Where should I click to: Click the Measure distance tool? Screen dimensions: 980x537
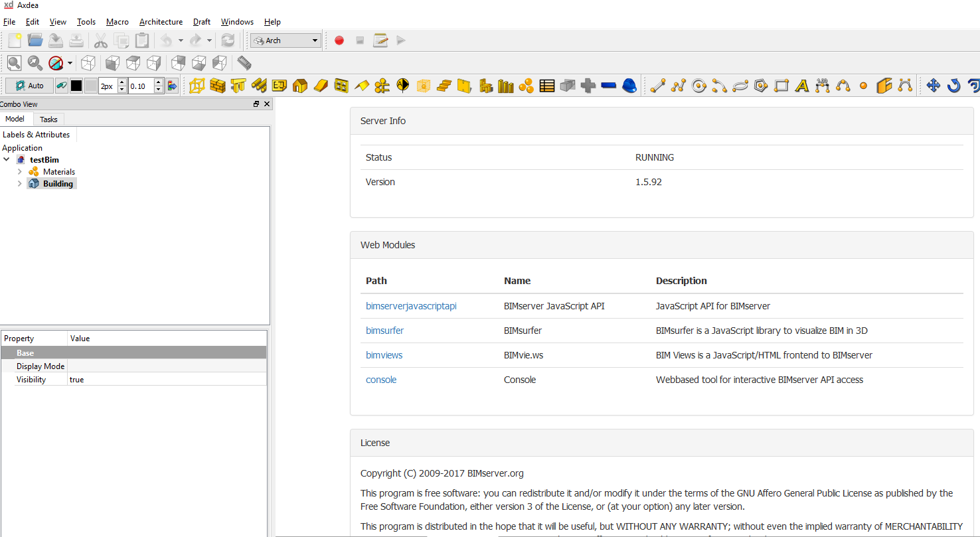pos(244,62)
